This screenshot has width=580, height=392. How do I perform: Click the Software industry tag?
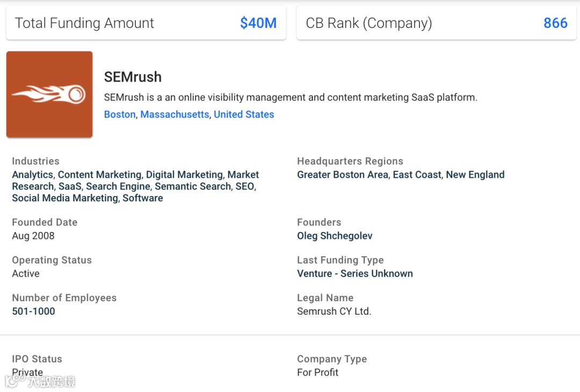pyautogui.click(x=143, y=198)
